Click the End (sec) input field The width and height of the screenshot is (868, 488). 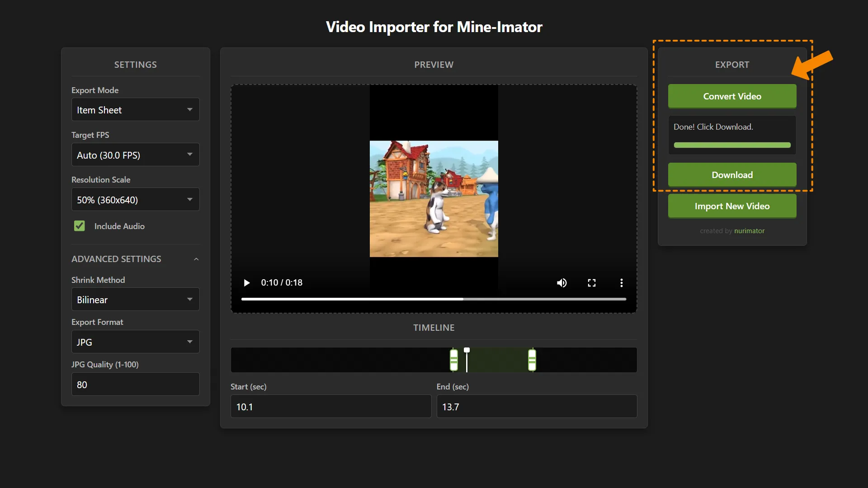[x=537, y=406]
